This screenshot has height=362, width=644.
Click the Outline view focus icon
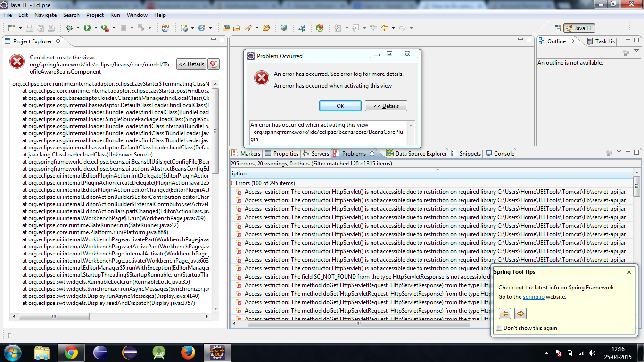pos(626,53)
